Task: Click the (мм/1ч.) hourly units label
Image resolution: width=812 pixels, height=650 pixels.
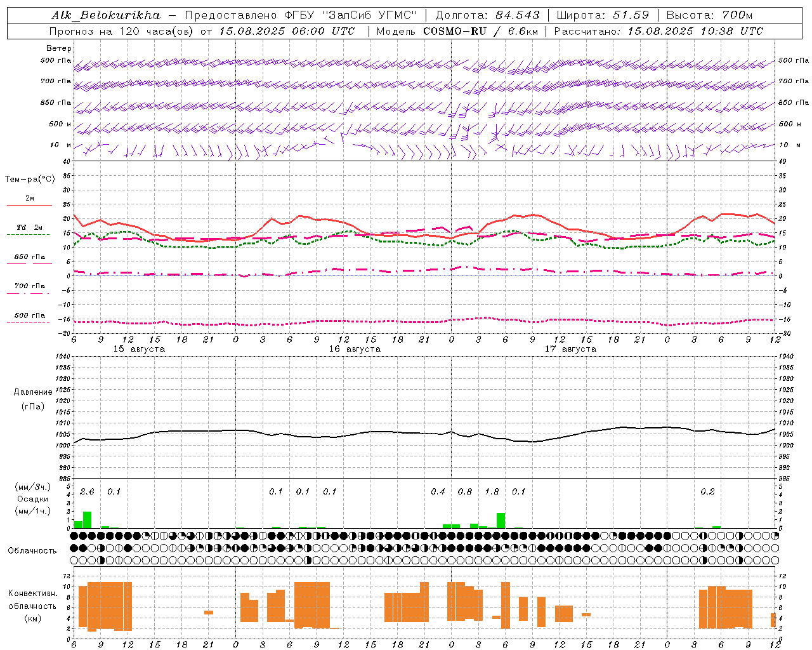Action: 33,511
